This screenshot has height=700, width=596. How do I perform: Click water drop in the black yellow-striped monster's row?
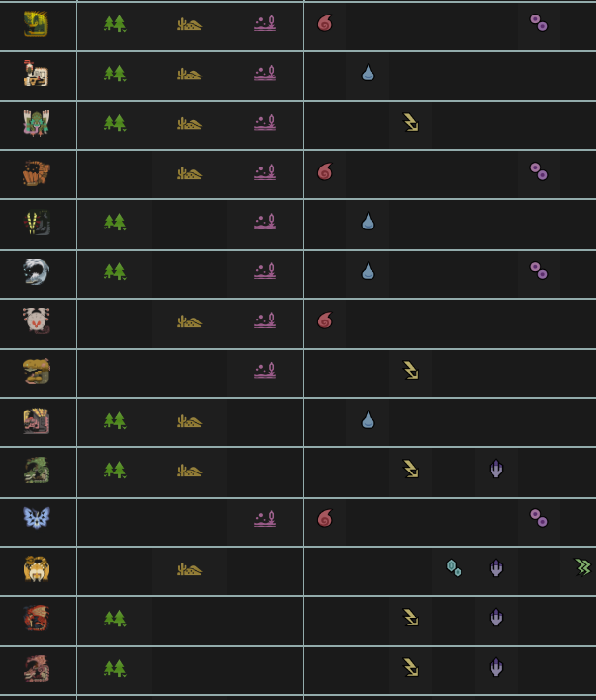pyautogui.click(x=368, y=223)
